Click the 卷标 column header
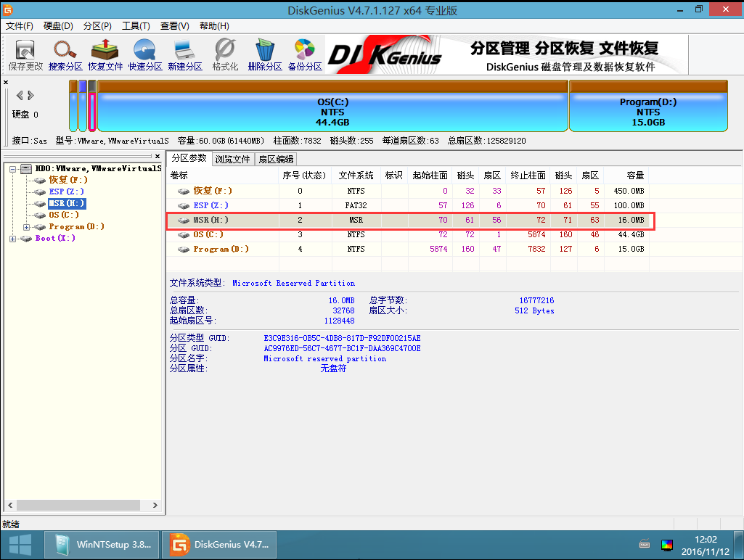The height and width of the screenshot is (560, 744). pyautogui.click(x=224, y=176)
